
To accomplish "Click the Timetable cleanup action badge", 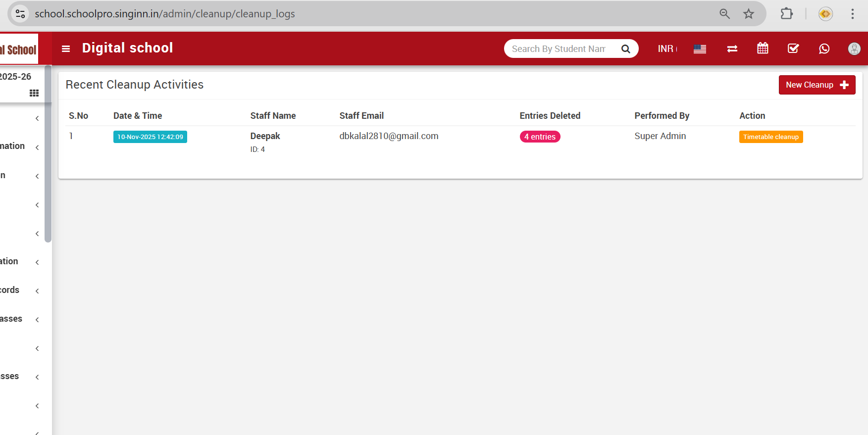I will 770,137.
